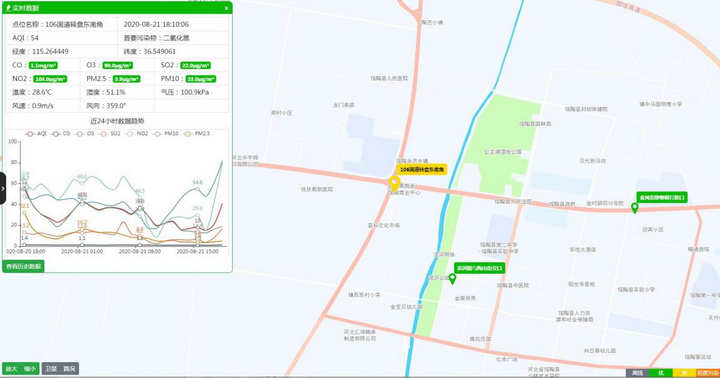This screenshot has width=720, height=379.
Task: Click the timestamp 2020-08-21 18:10:06
Action: [156, 24]
